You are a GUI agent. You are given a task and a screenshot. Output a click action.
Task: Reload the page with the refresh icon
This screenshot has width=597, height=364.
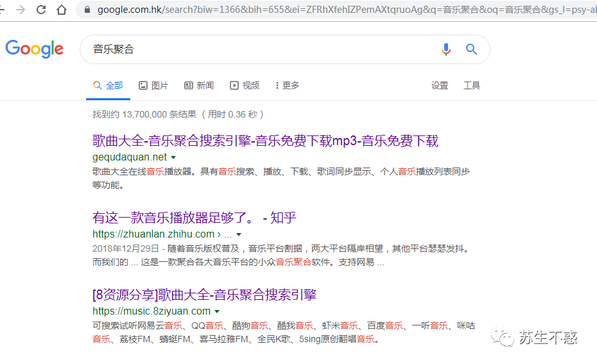[41, 10]
